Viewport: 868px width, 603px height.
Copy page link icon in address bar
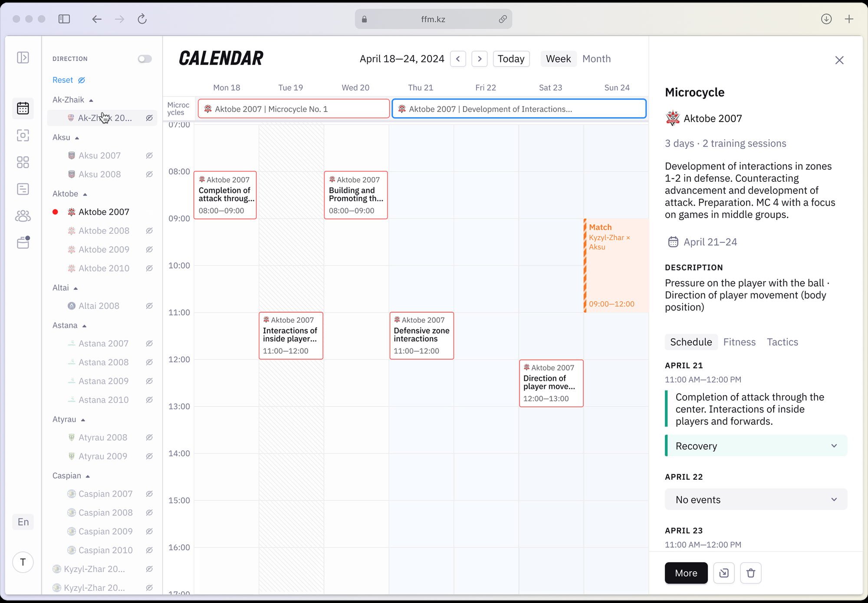503,19
